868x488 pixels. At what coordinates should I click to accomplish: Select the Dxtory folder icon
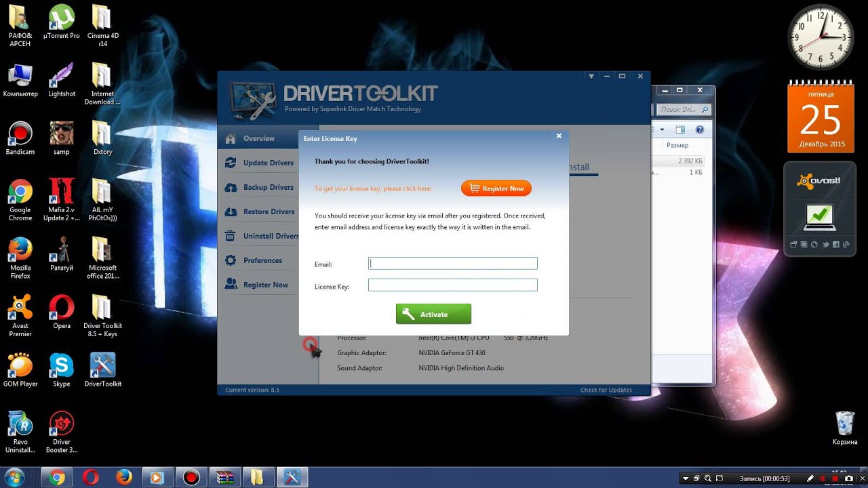coord(102,138)
